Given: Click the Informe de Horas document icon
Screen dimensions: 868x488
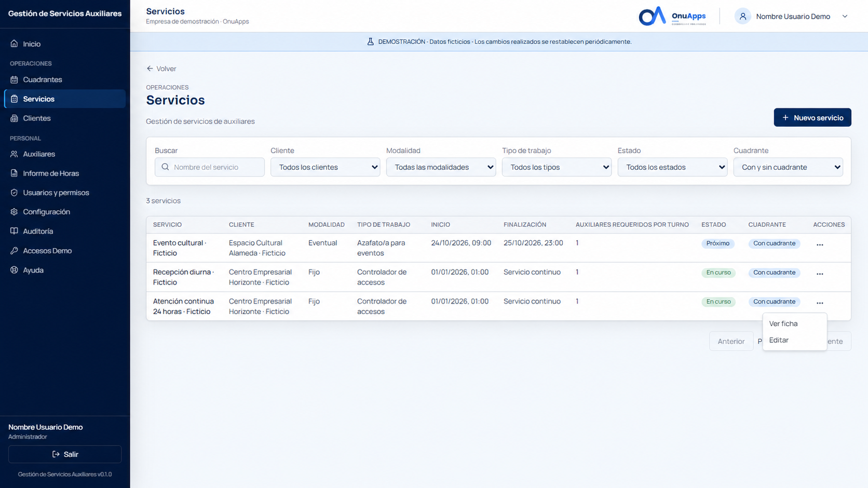Looking at the screenshot, I should click(x=14, y=173).
